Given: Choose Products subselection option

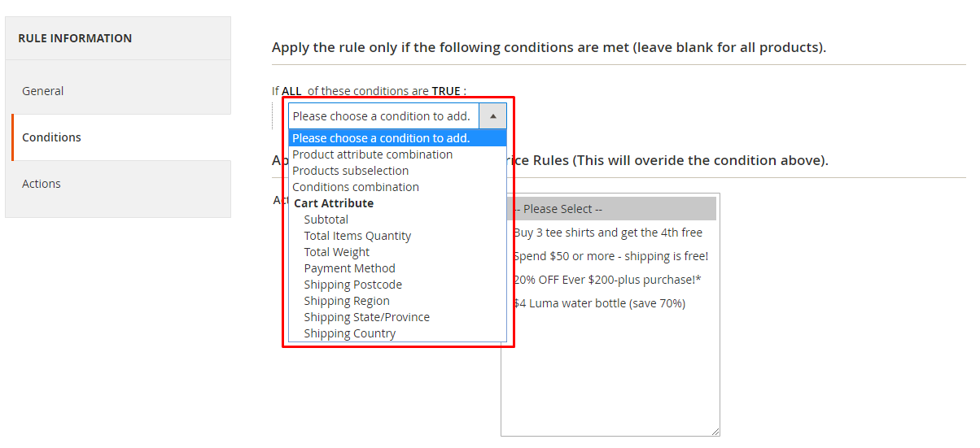Looking at the screenshot, I should 350,171.
